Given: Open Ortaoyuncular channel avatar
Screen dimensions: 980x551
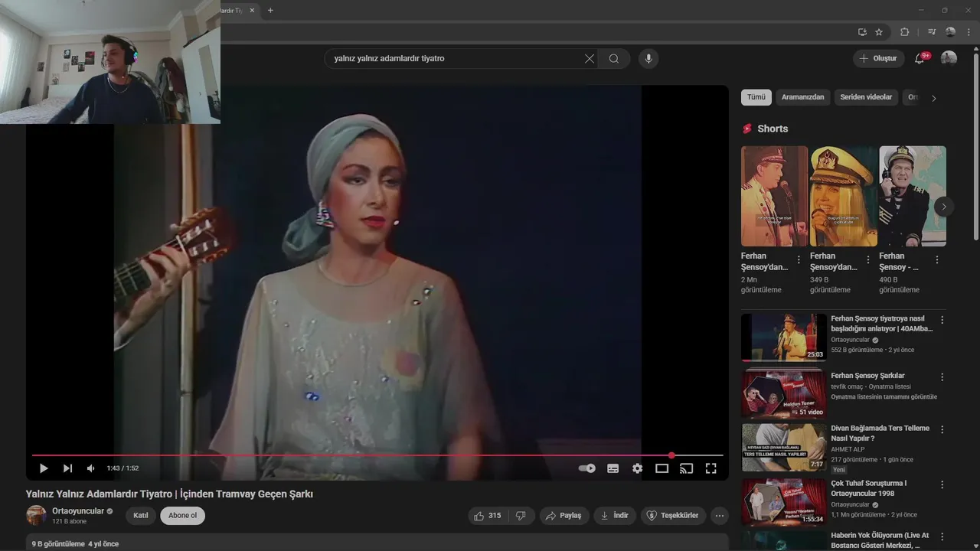Looking at the screenshot, I should (x=36, y=515).
